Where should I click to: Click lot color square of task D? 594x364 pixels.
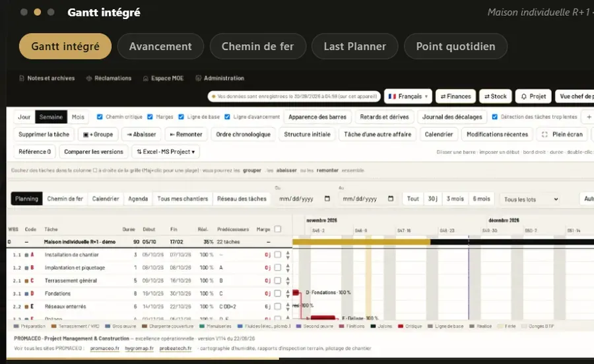click(x=26, y=293)
